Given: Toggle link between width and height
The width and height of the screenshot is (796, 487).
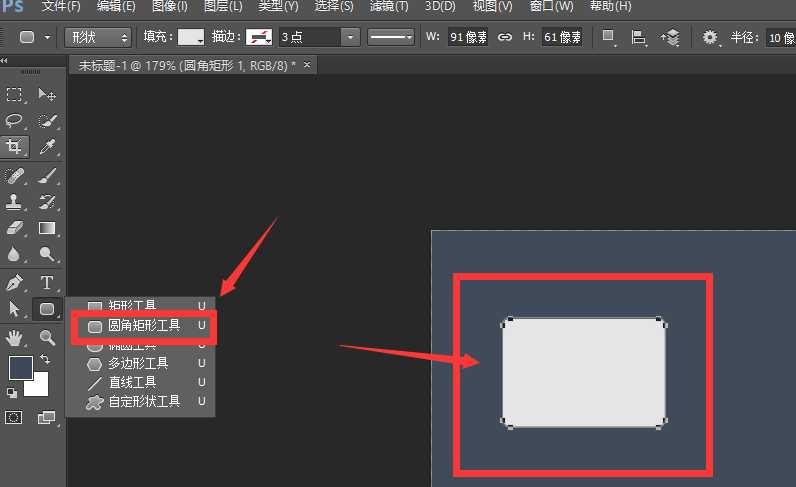Looking at the screenshot, I should click(505, 37).
